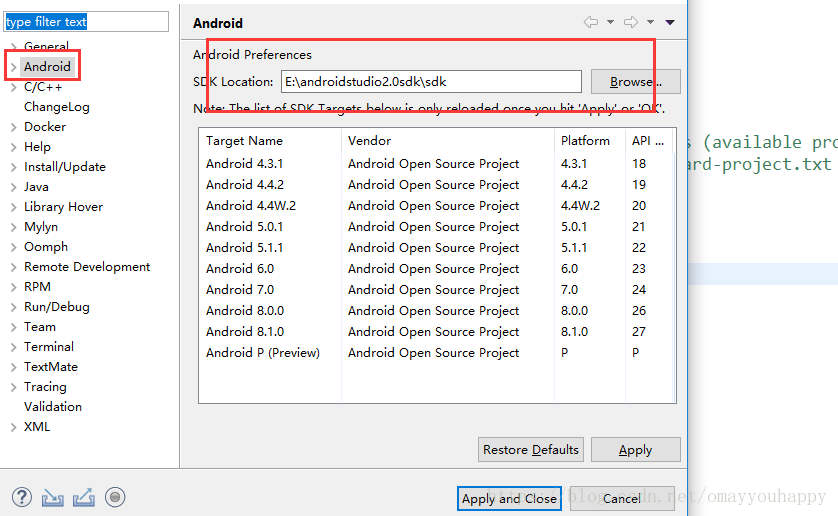Select C/C++ in the preferences tree
Screen dimensions: 838x516
point(43,87)
